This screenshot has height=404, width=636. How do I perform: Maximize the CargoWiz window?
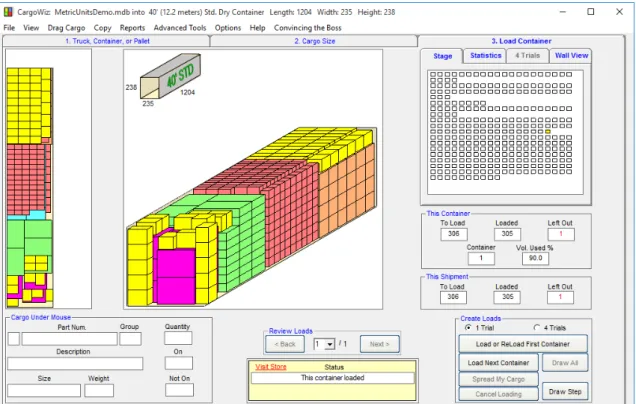[591, 12]
